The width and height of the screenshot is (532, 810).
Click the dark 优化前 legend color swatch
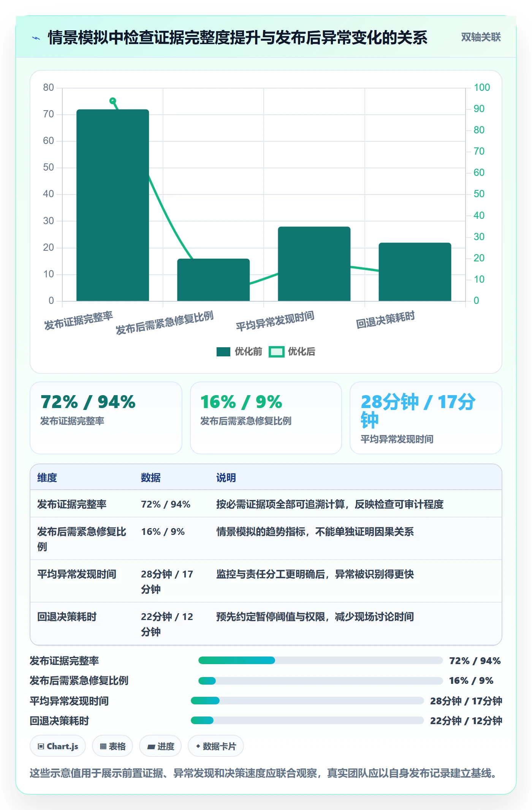click(223, 352)
